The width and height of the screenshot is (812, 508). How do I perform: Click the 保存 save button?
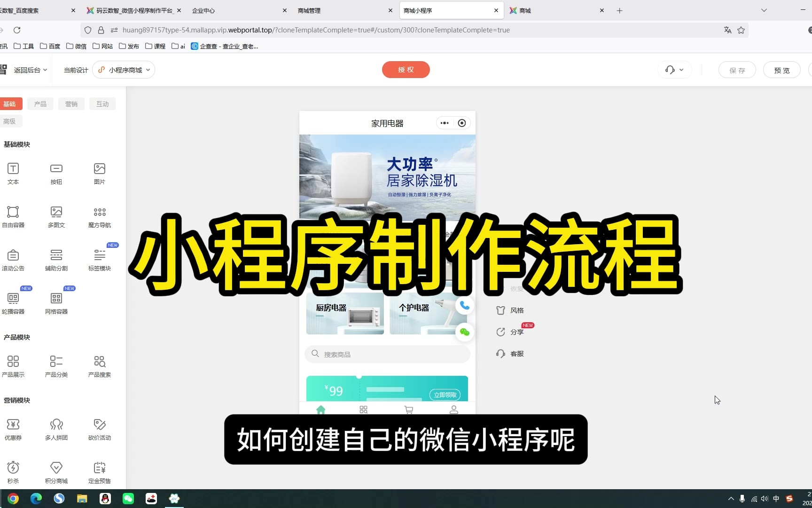click(737, 70)
